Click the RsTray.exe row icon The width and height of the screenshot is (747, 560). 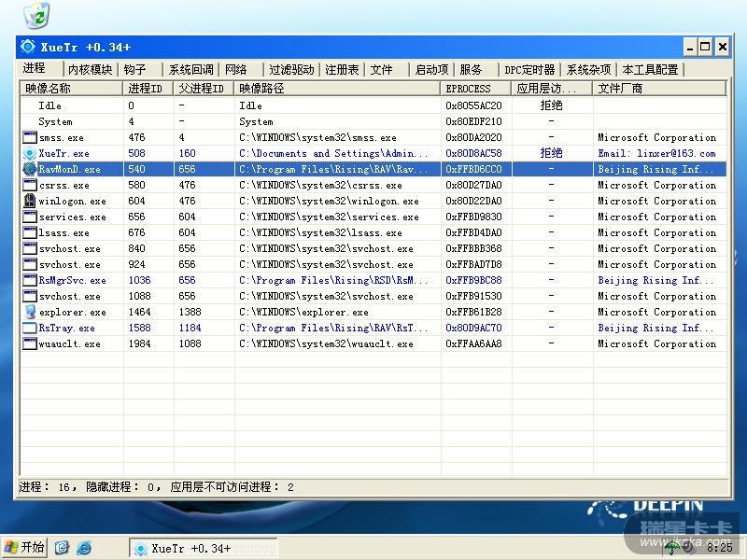coord(30,329)
